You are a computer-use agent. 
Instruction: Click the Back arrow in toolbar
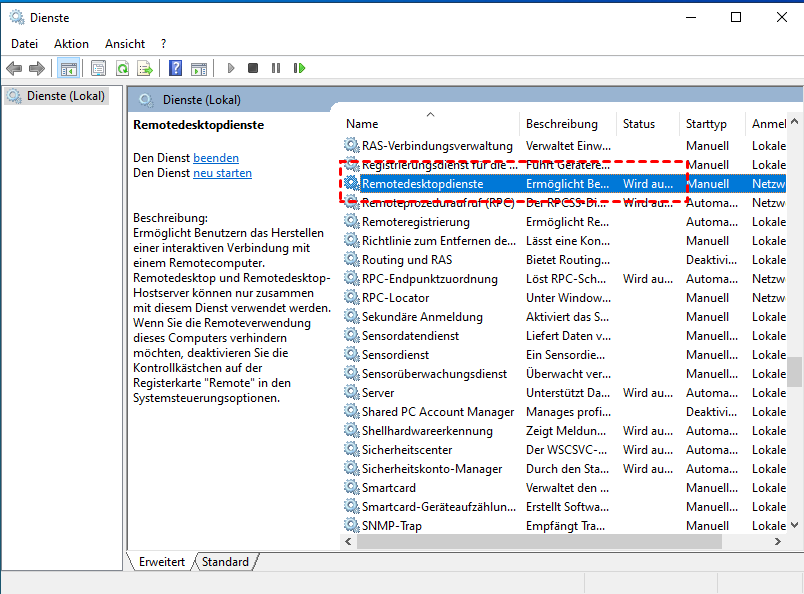pos(14,68)
